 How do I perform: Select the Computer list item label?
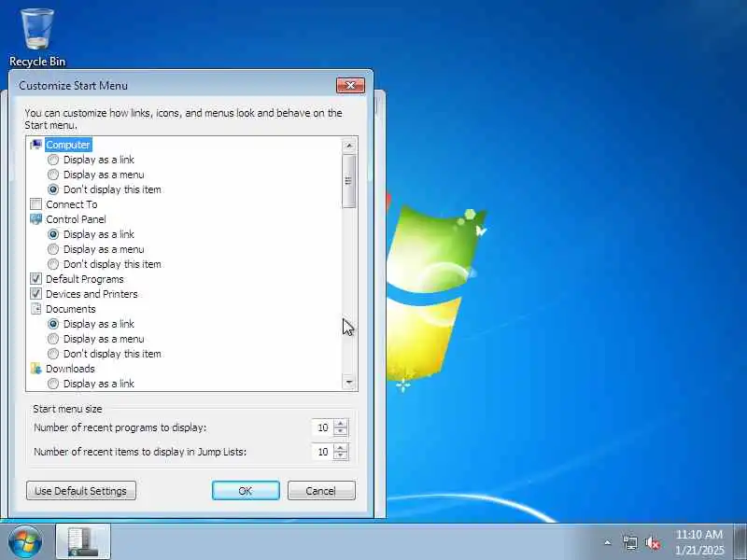tap(68, 145)
